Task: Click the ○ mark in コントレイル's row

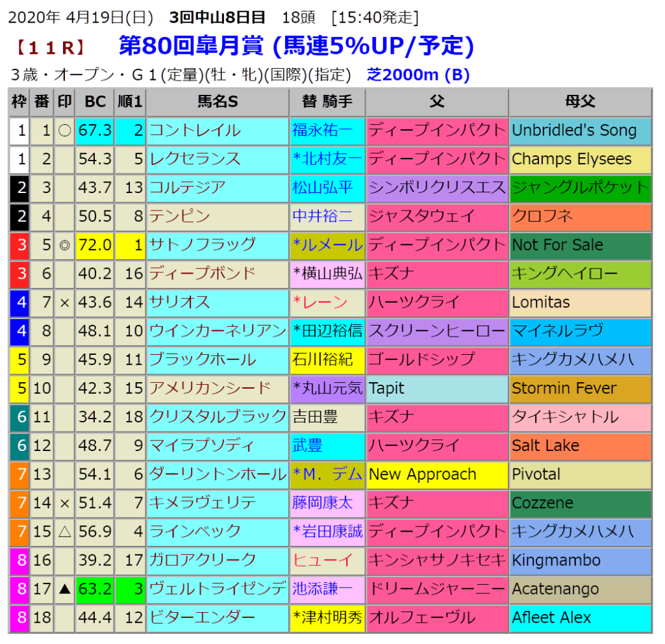Action: click(64, 131)
